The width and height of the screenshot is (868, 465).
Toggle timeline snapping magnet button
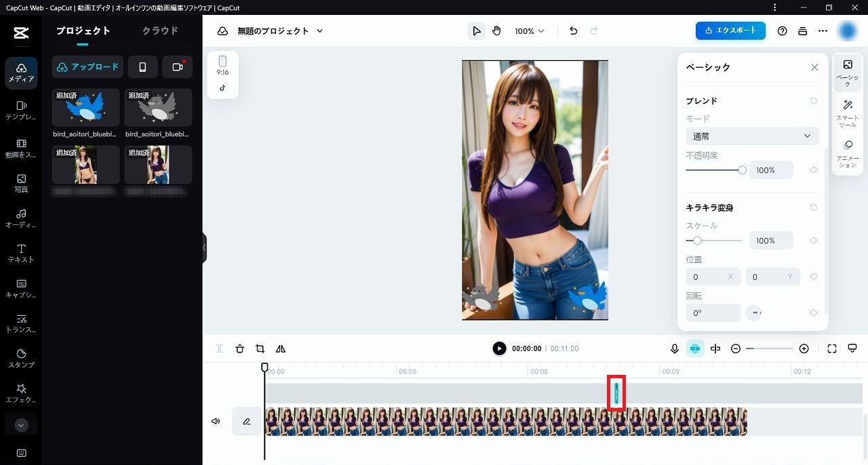click(x=695, y=348)
